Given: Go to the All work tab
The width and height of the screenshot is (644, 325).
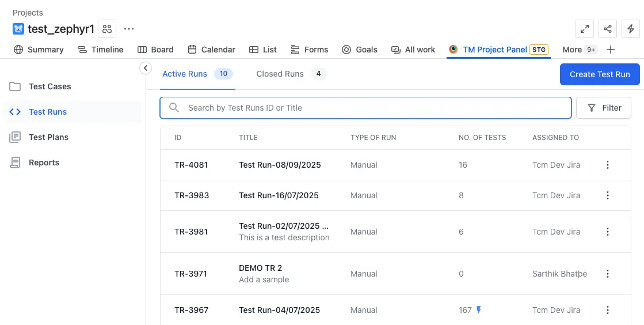Looking at the screenshot, I should (x=413, y=50).
